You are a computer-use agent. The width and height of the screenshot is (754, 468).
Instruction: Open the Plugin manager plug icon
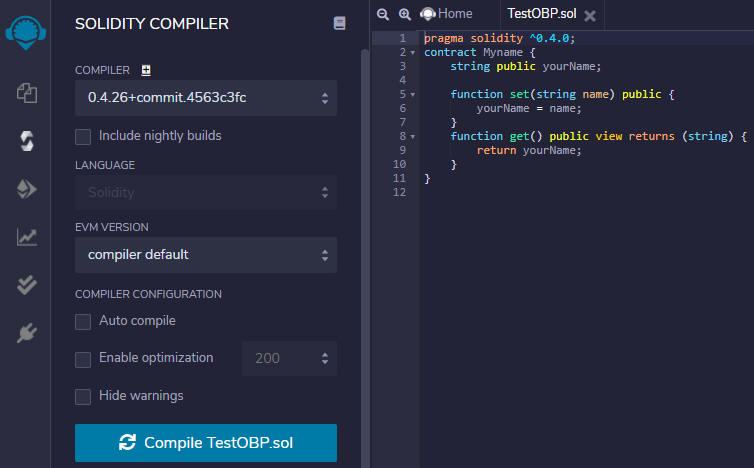pyautogui.click(x=27, y=333)
